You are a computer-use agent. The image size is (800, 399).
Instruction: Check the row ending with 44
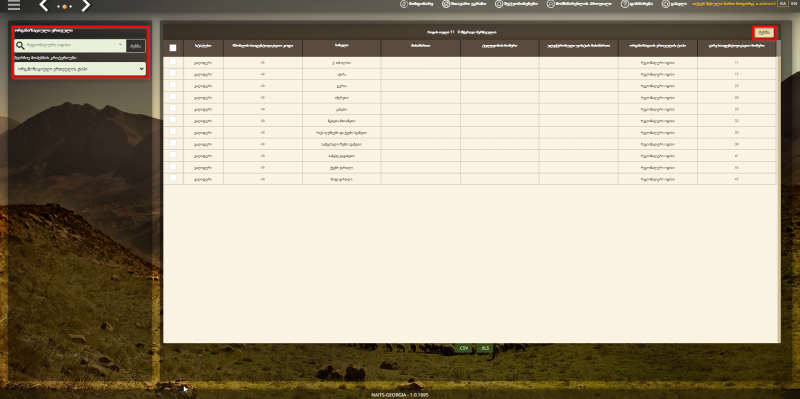tap(173, 166)
